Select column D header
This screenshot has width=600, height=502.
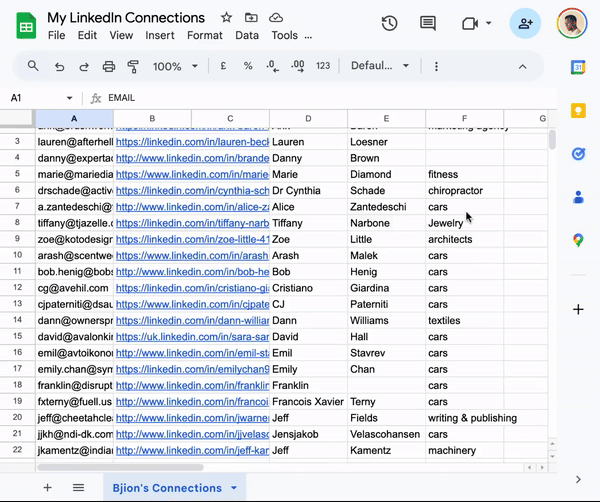(308, 118)
